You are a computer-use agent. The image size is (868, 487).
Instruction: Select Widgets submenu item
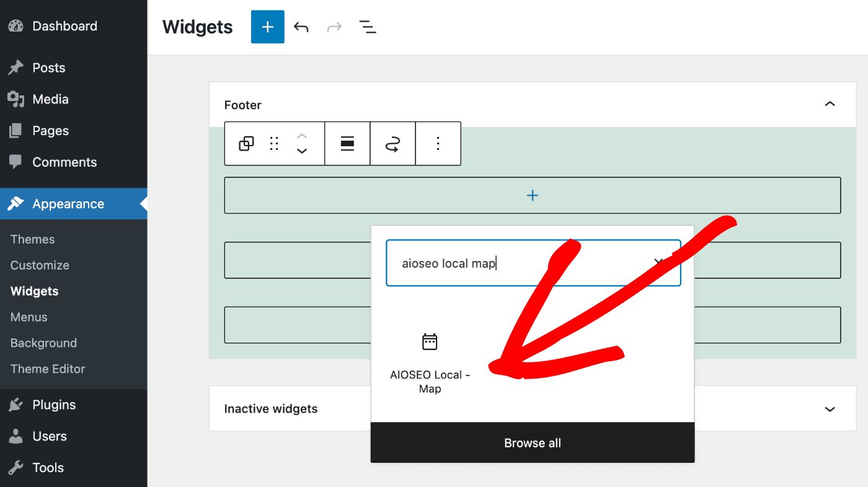click(35, 291)
